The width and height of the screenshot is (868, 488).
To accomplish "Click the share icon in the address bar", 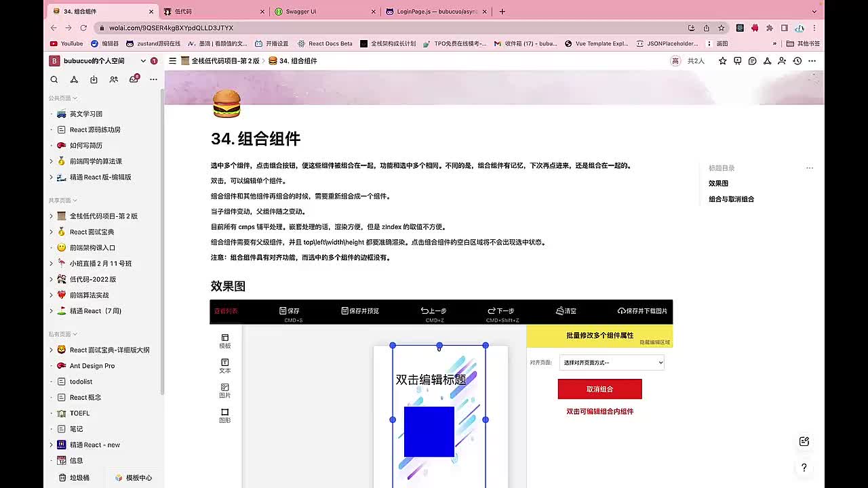I will tap(707, 28).
